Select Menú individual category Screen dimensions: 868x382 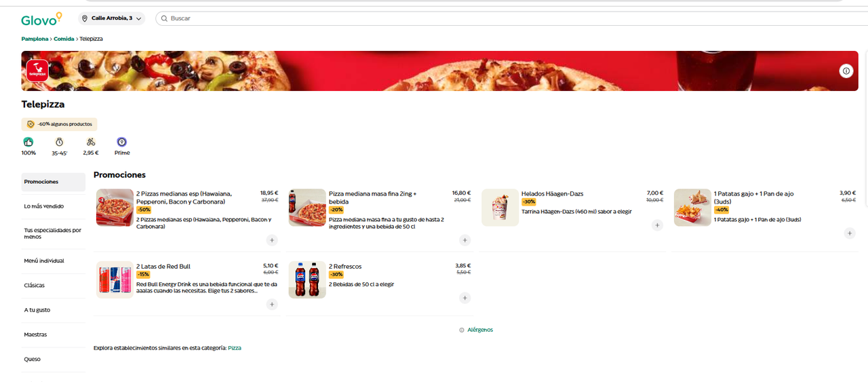tap(53, 261)
